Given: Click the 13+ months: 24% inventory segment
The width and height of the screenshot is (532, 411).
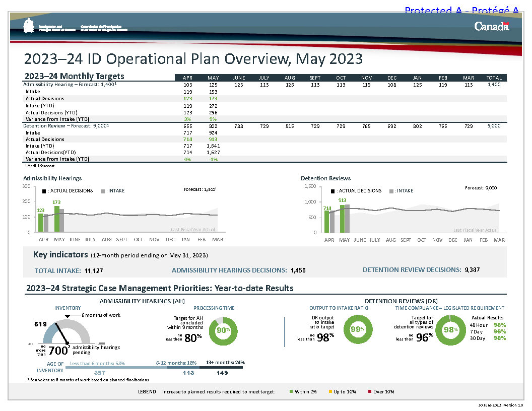Looking at the screenshot, I should [222, 367].
